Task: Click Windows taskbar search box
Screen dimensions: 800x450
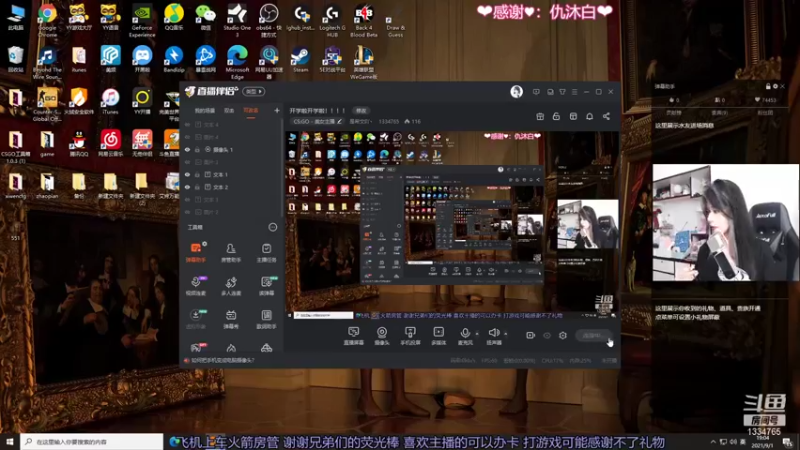Action: point(92,441)
